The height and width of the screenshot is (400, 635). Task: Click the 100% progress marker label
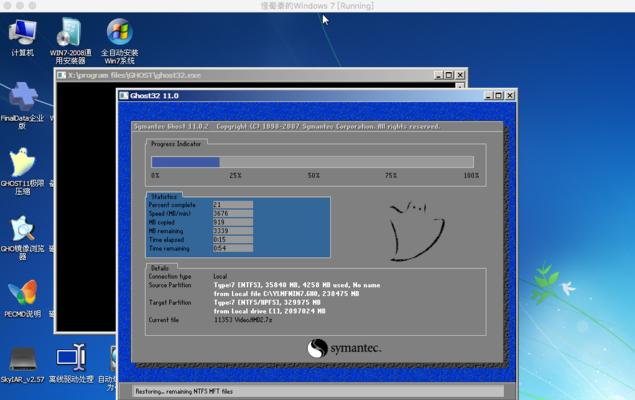pos(471,176)
